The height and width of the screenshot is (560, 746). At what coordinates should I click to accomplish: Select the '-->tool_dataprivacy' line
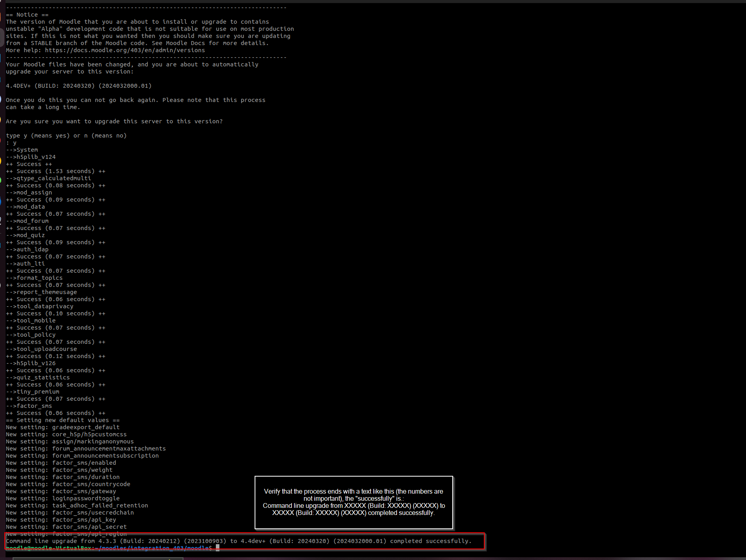40,306
